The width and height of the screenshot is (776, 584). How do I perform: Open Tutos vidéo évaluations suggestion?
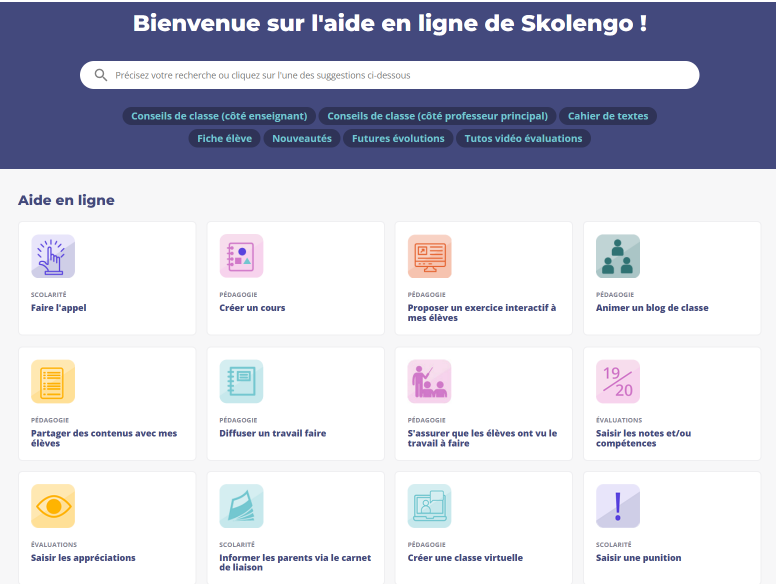(x=523, y=139)
